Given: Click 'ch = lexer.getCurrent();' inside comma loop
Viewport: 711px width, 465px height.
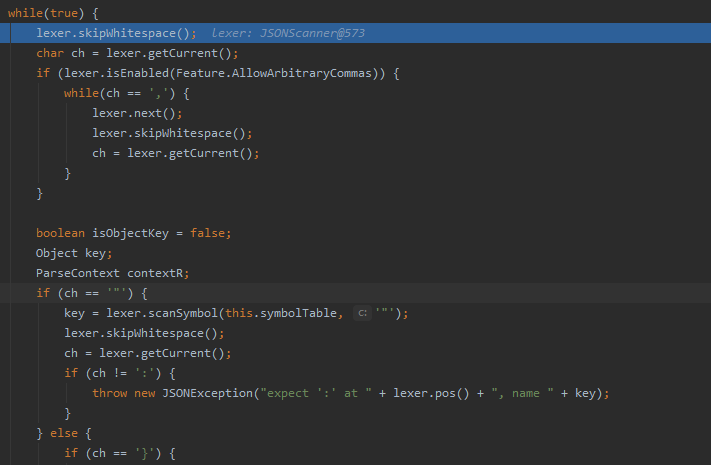Looking at the screenshot, I should pyautogui.click(x=175, y=153).
